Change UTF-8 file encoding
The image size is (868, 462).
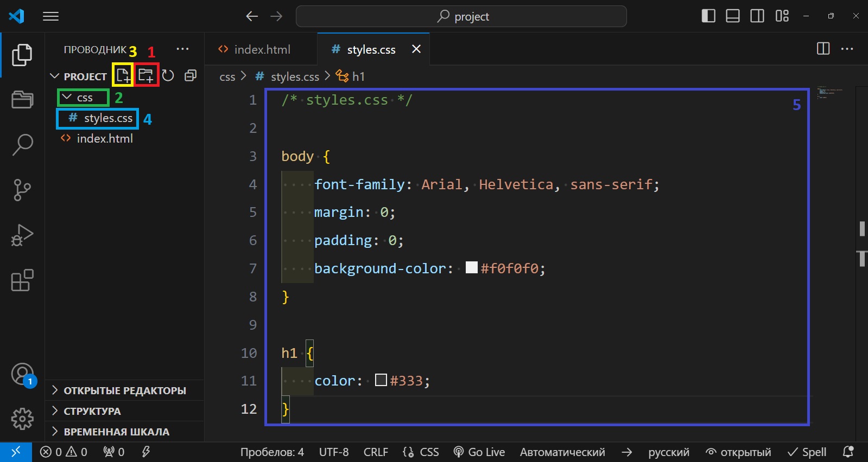[334, 452]
